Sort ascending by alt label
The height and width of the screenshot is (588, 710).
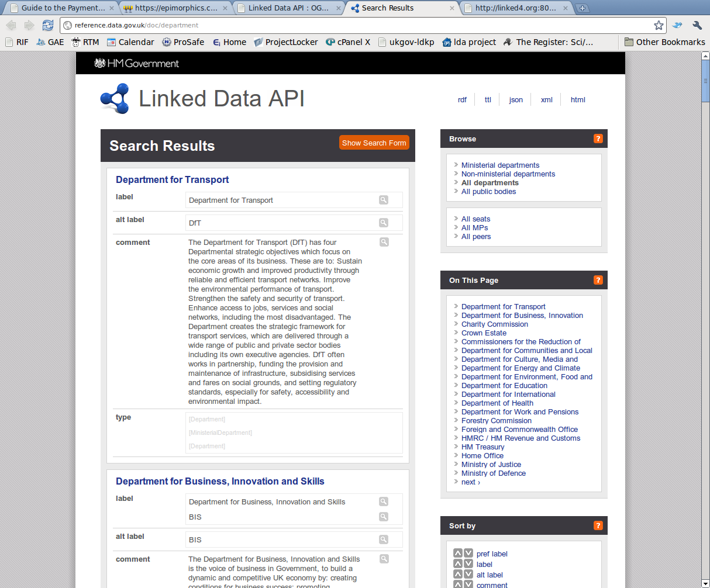point(458,574)
